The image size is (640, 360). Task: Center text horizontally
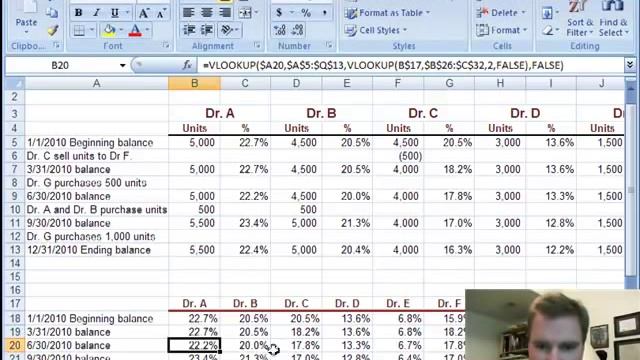[207, 13]
